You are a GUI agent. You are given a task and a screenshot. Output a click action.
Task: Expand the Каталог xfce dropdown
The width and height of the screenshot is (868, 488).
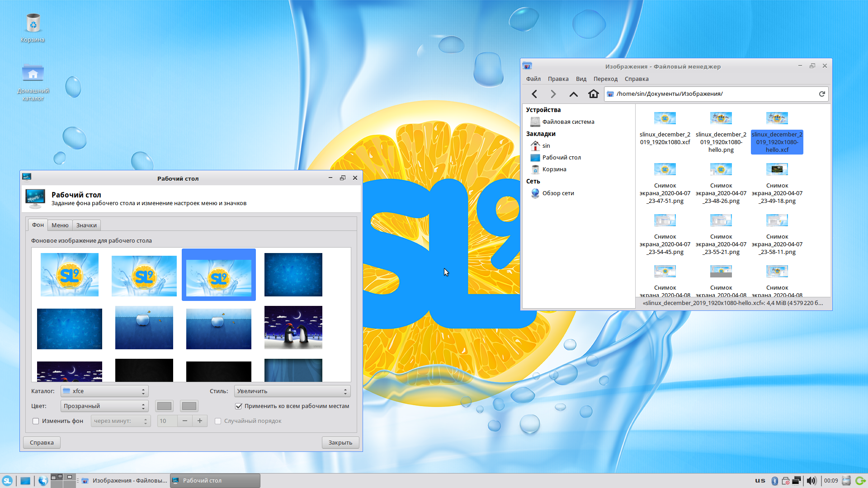[x=104, y=391]
